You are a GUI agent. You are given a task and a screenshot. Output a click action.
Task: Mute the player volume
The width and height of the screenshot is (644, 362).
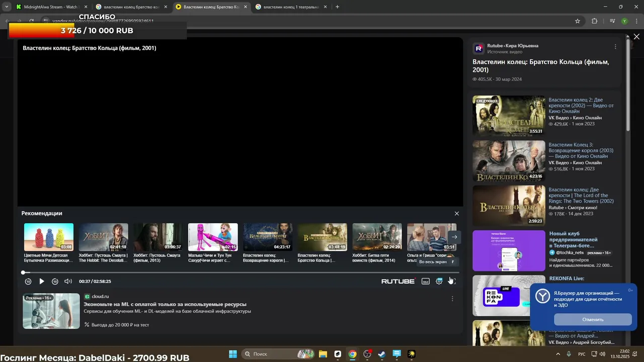(68, 282)
